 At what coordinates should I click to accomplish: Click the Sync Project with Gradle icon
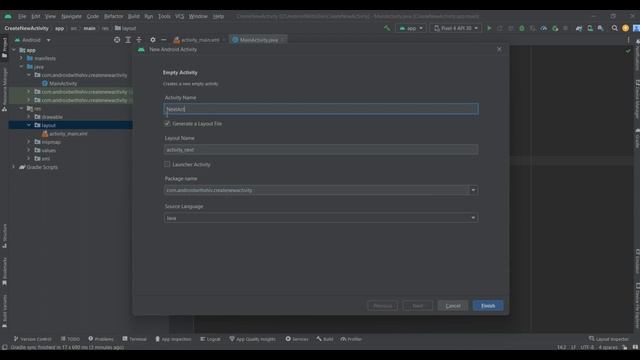tap(579, 28)
